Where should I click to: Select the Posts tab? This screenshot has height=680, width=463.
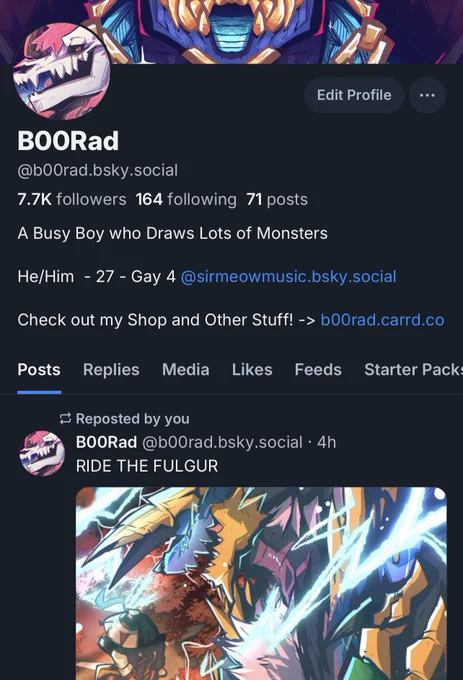[x=39, y=369]
